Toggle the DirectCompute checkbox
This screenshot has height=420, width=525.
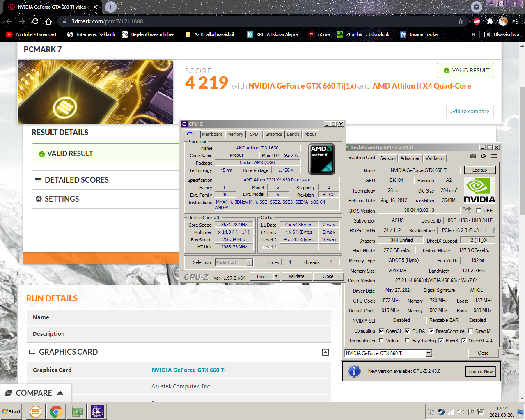point(431,331)
